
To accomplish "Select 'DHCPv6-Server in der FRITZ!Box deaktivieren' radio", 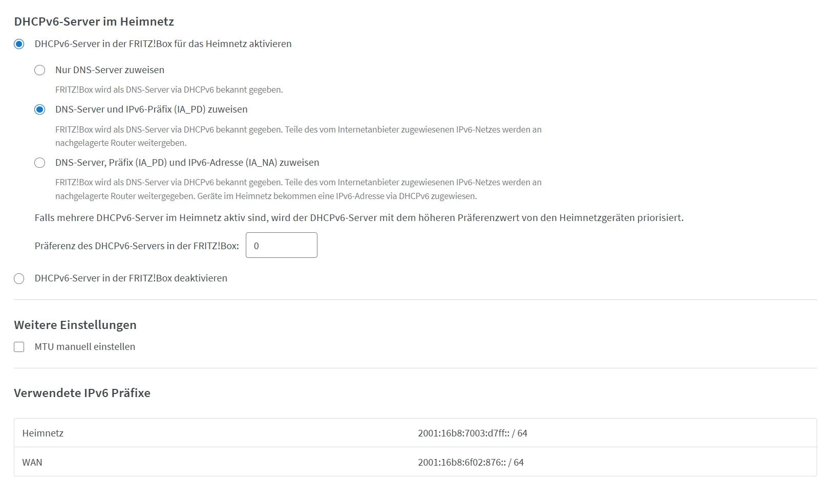I will [x=19, y=278].
